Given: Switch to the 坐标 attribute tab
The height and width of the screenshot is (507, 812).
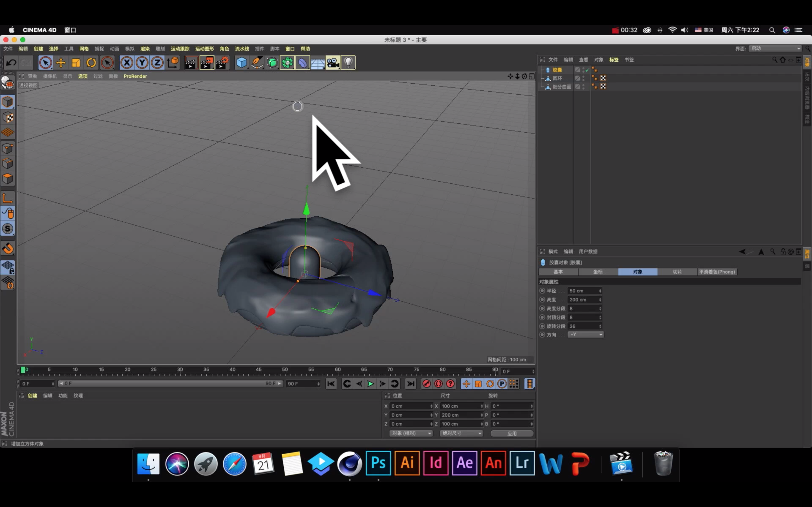Looking at the screenshot, I should point(598,272).
